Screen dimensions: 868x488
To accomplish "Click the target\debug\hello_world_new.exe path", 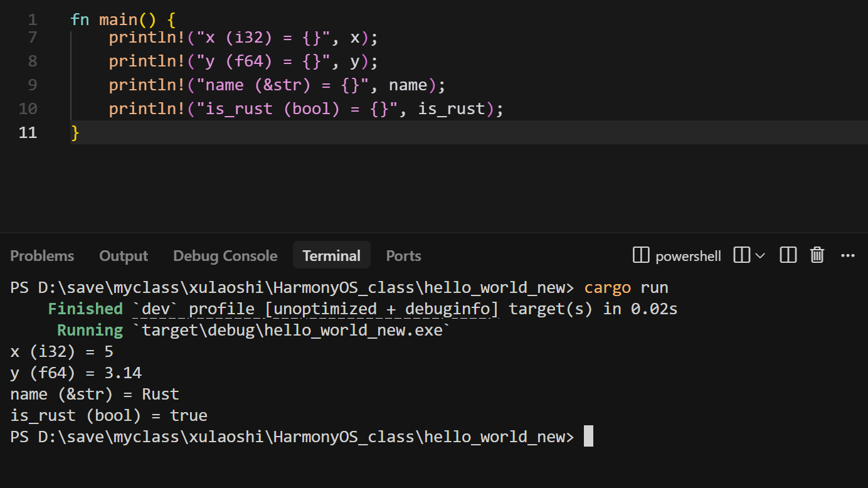I will coord(292,330).
